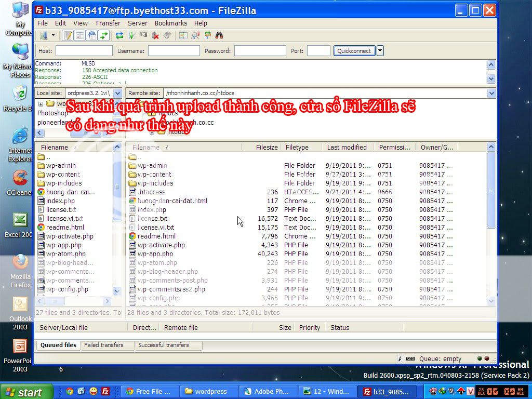Click the Password input field
Viewport: 532px width, 399px height.
click(260, 51)
